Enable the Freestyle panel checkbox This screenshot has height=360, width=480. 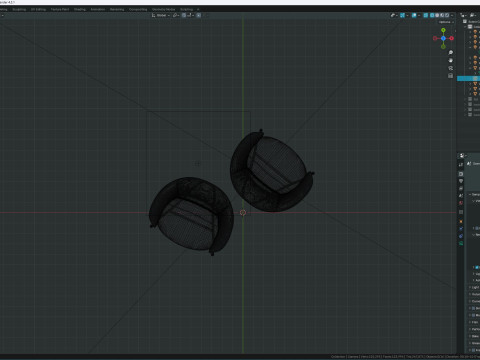click(x=473, y=350)
